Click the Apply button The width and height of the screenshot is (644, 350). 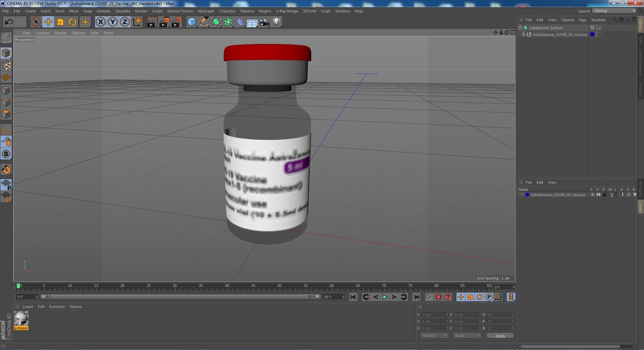click(500, 336)
